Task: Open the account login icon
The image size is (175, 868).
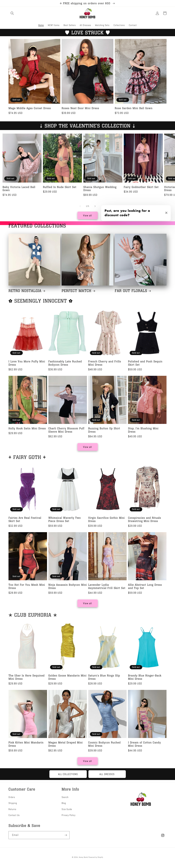Action: 157,13
